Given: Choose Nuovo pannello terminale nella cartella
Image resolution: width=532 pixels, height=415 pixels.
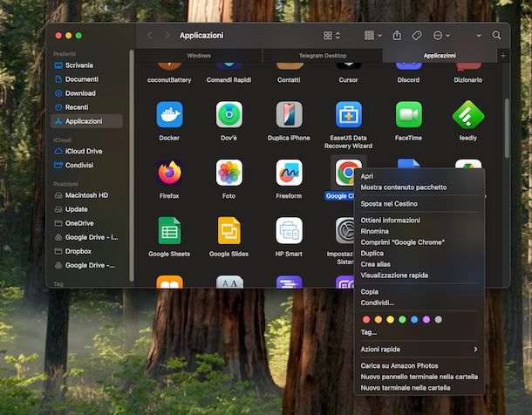Looking at the screenshot, I should point(419,377).
